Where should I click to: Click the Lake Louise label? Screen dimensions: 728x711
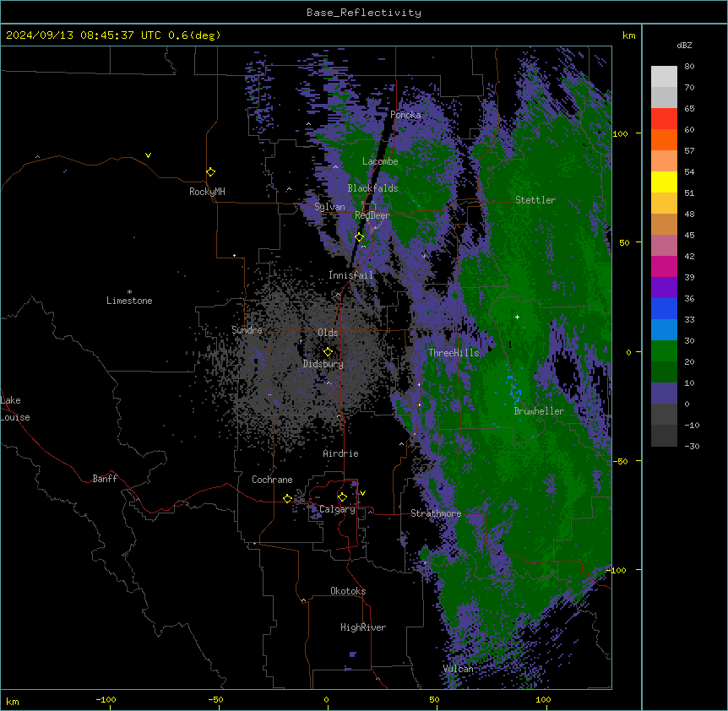coord(15,409)
